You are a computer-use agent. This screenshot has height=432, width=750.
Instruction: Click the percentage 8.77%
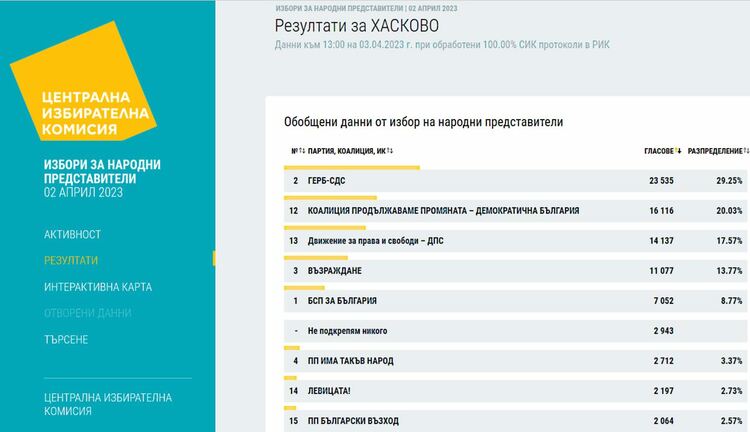point(731,301)
